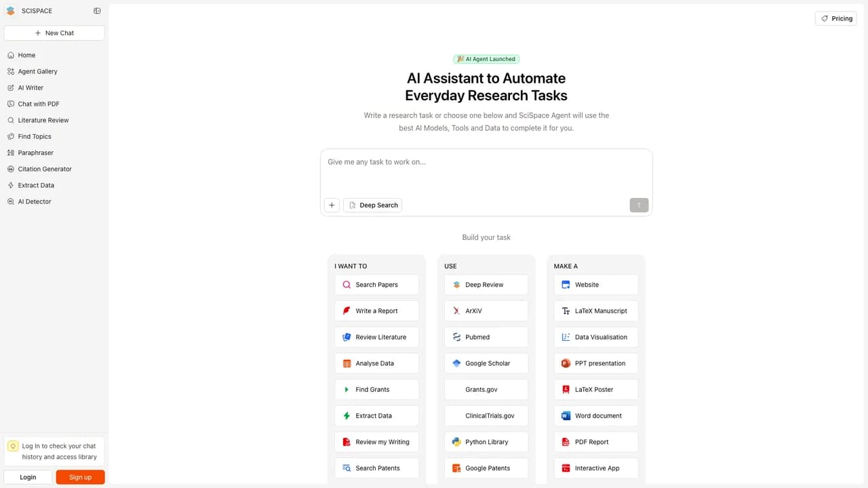Choose ClinicalTrials.gov source
Viewport: 868px width, 488px height.
point(486,415)
